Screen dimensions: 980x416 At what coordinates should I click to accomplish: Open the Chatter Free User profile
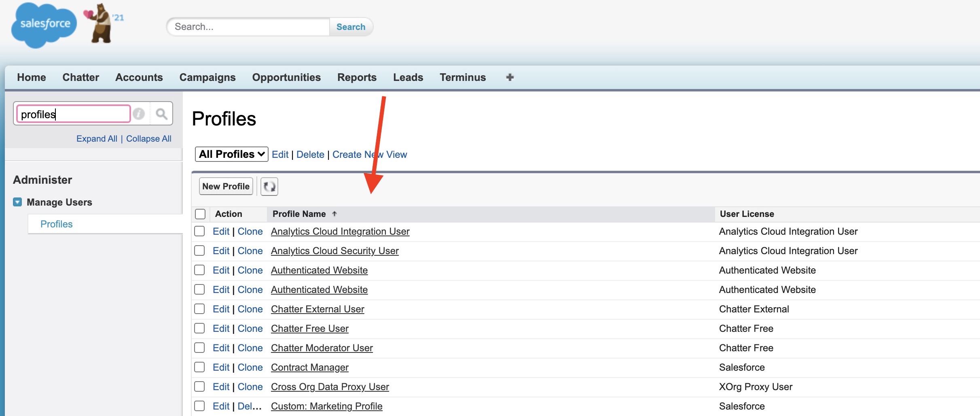310,329
